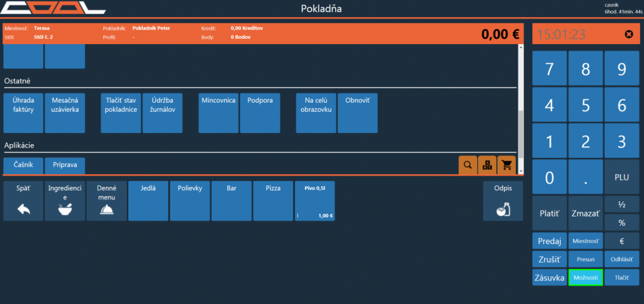Viewport: 644px width, 304px height.
Task: Toggle Na celú obrazovku fullscreen
Action: pos(315,113)
